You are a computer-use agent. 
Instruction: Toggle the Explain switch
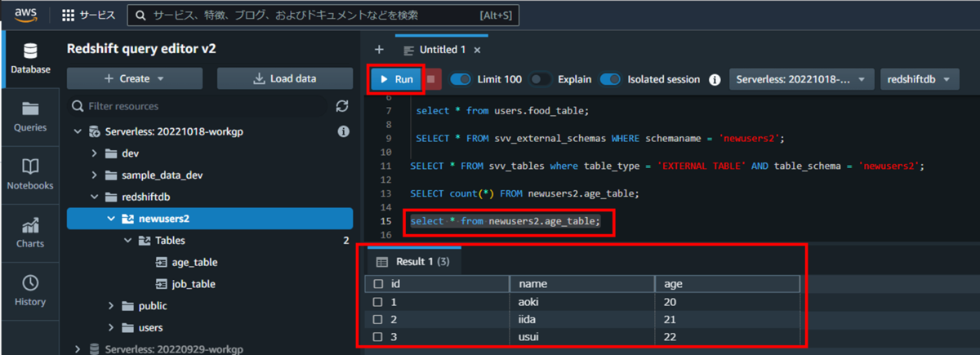[x=541, y=79]
